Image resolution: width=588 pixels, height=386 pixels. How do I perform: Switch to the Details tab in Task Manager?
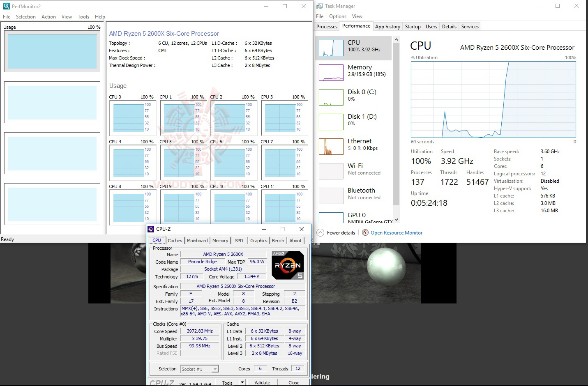(449, 27)
